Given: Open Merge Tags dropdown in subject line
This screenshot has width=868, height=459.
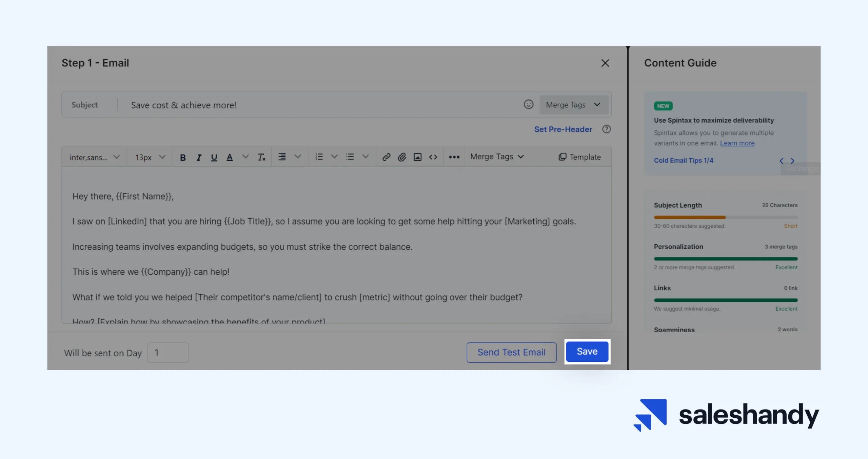Looking at the screenshot, I should [574, 105].
